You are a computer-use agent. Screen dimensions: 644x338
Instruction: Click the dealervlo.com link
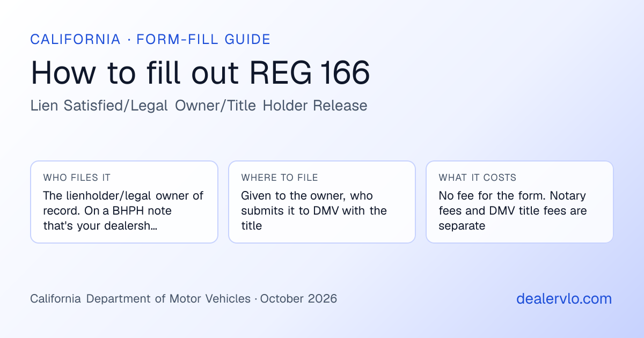point(564,299)
